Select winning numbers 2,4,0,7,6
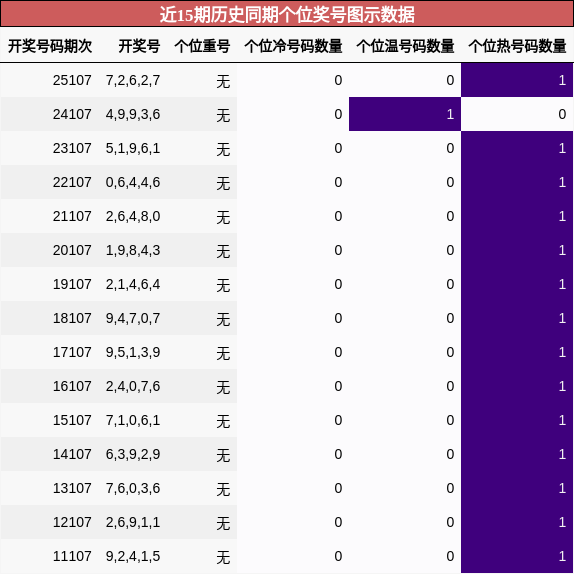The width and height of the screenshot is (574, 574). tap(133, 387)
